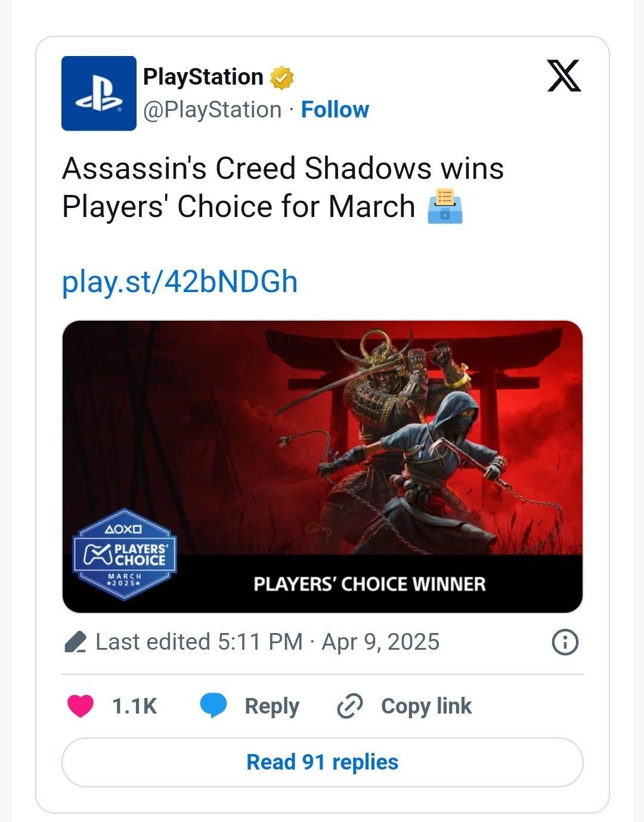644x822 pixels.
Task: Click the Reply text label
Action: [272, 706]
